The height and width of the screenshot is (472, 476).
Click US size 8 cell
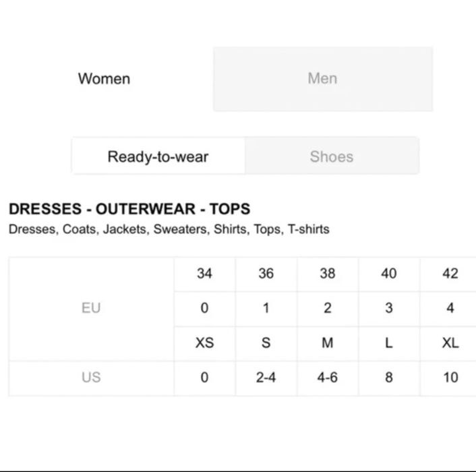389,378
